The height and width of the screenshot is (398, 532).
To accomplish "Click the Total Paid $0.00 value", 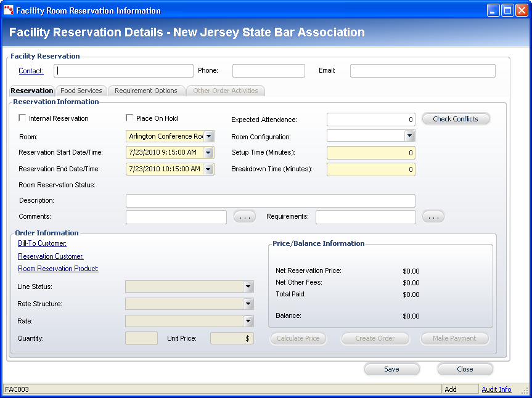I will 411,294.
